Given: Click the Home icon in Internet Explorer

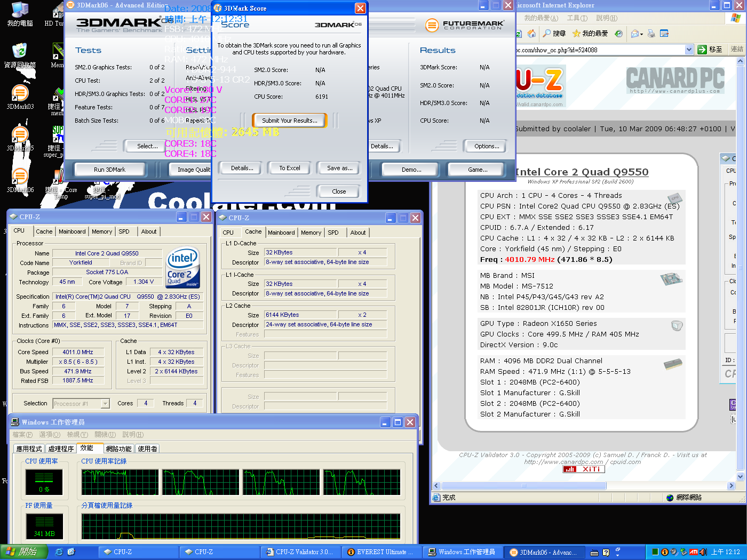Looking at the screenshot, I should click(531, 34).
